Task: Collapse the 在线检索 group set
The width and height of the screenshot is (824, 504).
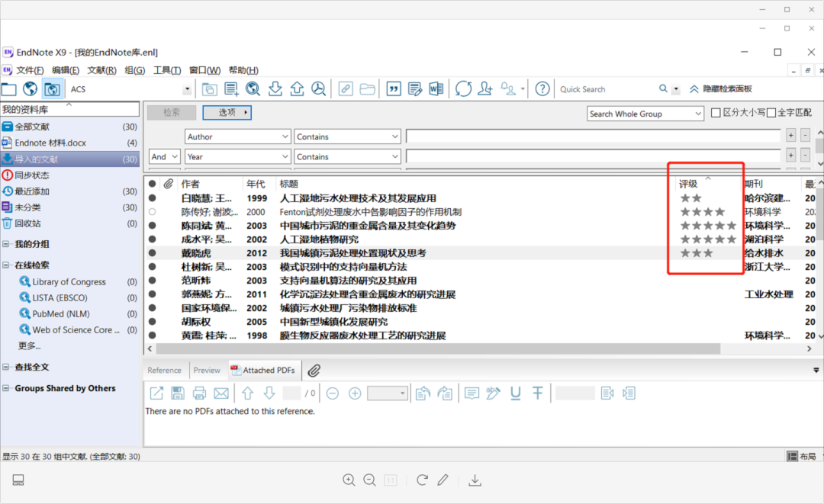Action: click(x=6, y=265)
